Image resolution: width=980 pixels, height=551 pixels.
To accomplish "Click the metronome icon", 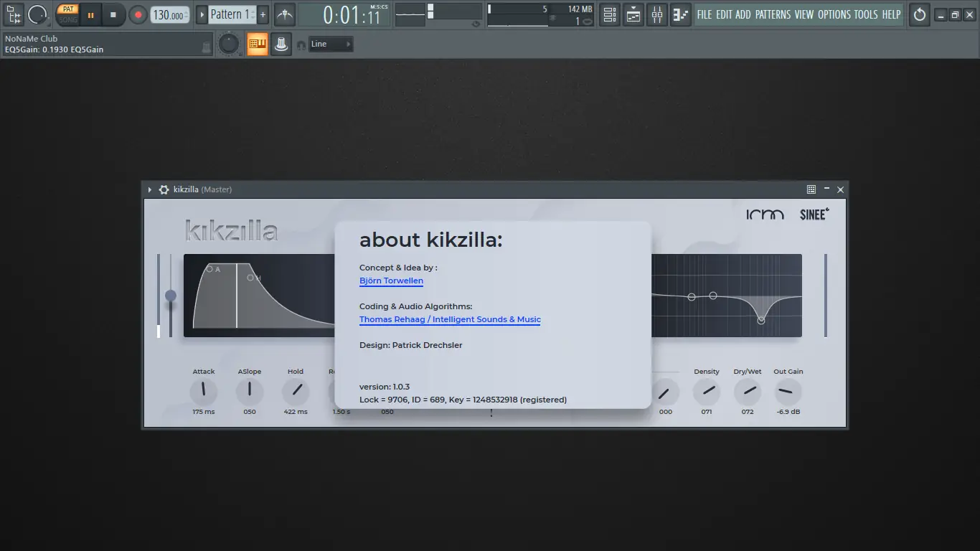I will [285, 14].
